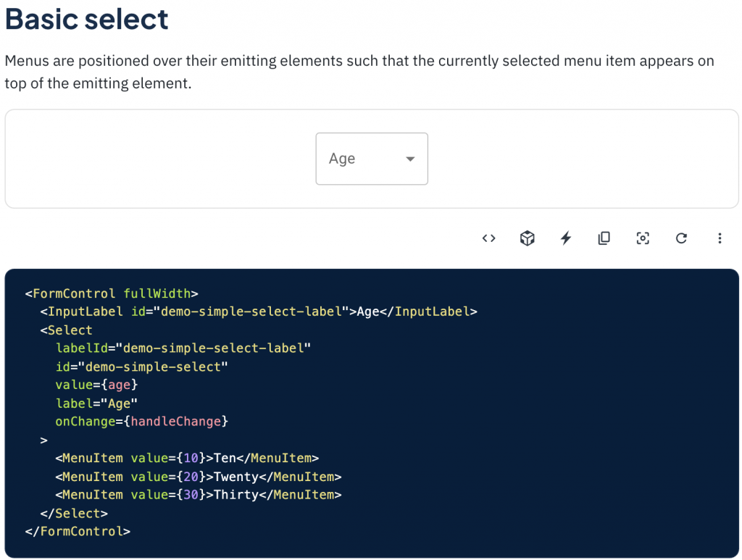This screenshot has width=742, height=560.
Task: Click the value={age} code line
Action: 96,385
